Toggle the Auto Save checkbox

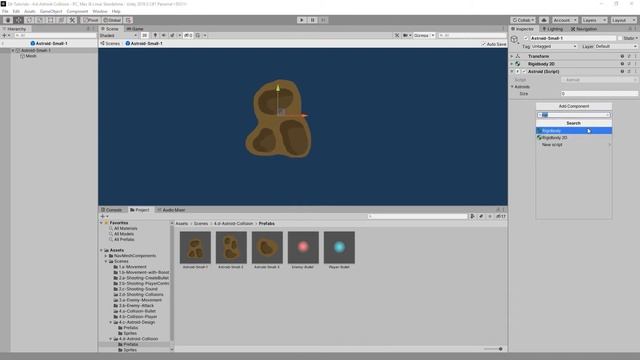coord(483,44)
